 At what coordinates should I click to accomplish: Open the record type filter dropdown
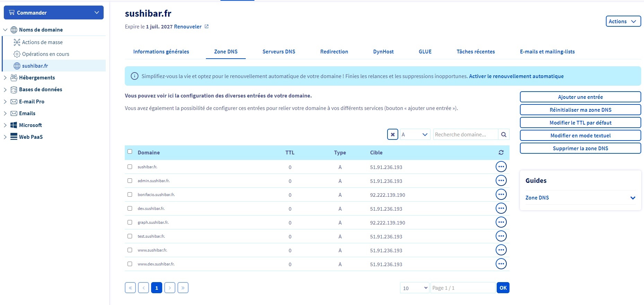pyautogui.click(x=415, y=135)
